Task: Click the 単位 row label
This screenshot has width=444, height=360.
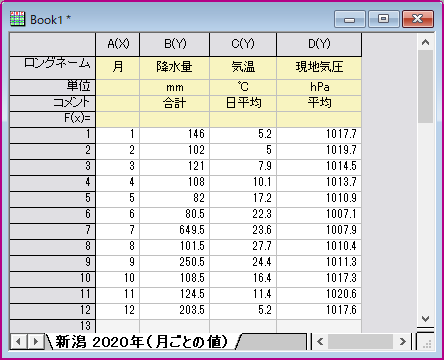Action: [53, 87]
